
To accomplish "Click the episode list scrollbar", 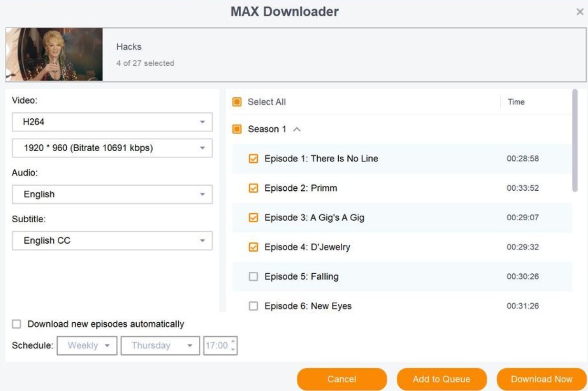I will 575,141.
